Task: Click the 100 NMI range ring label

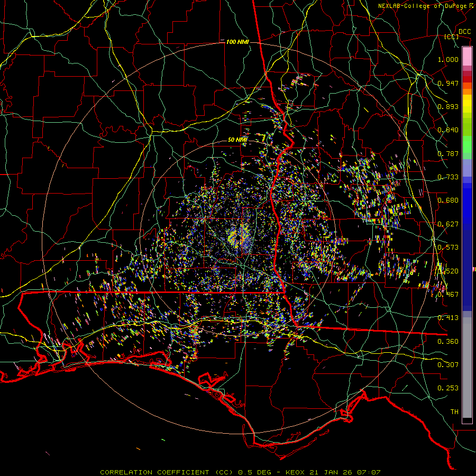Action: tap(237, 42)
